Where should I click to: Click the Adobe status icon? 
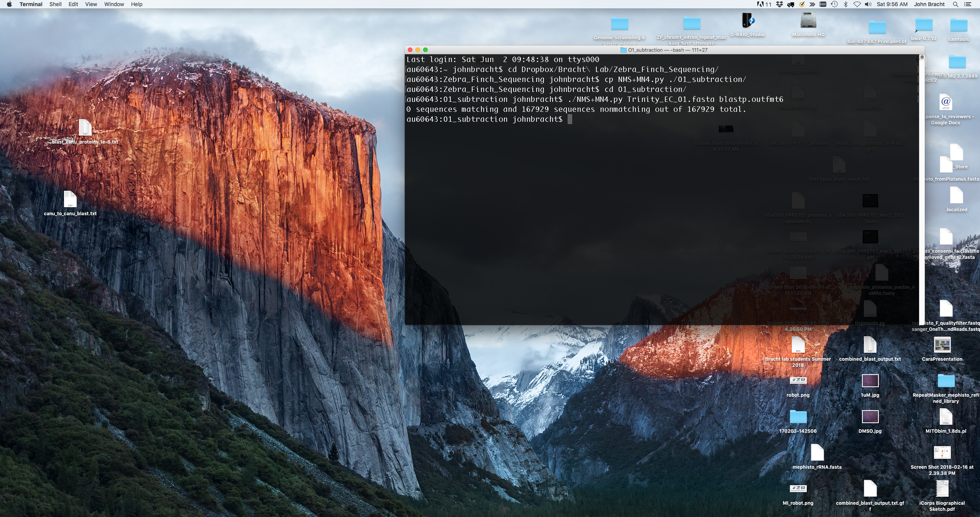760,4
